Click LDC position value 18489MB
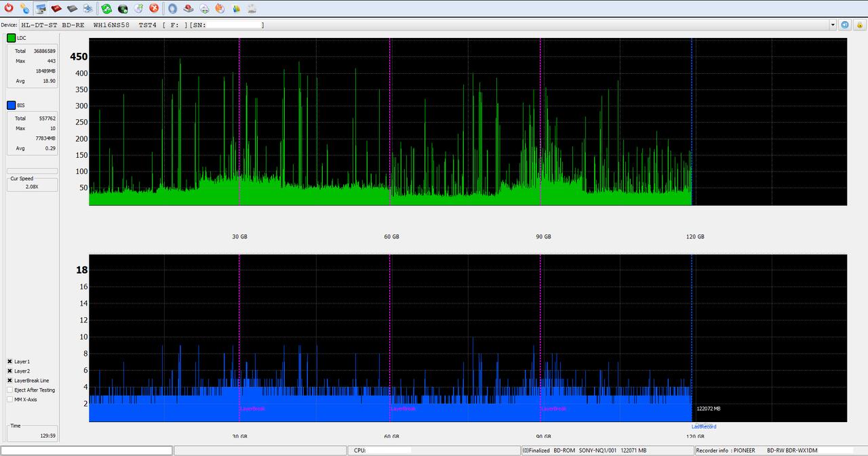The image size is (868, 456). (46, 71)
